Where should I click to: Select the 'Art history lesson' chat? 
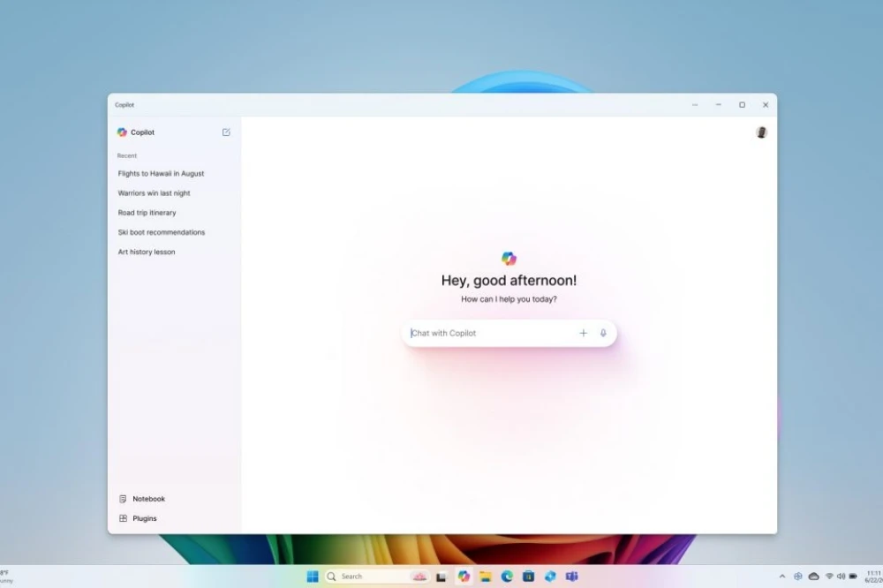click(147, 253)
